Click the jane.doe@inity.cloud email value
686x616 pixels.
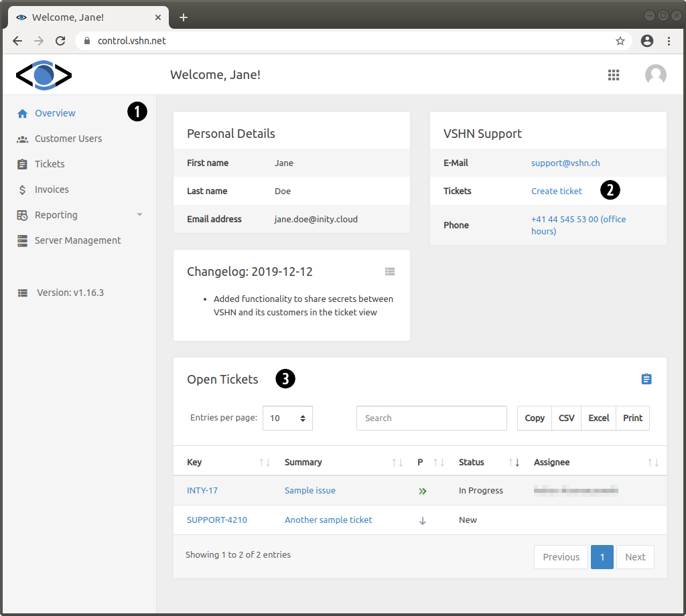click(316, 219)
